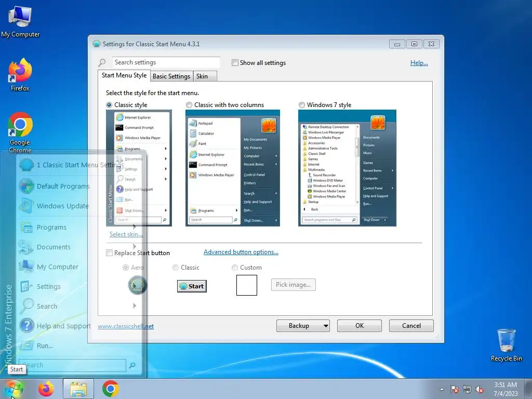
Task: Switch to Start Menu Style tab
Action: (x=124, y=75)
